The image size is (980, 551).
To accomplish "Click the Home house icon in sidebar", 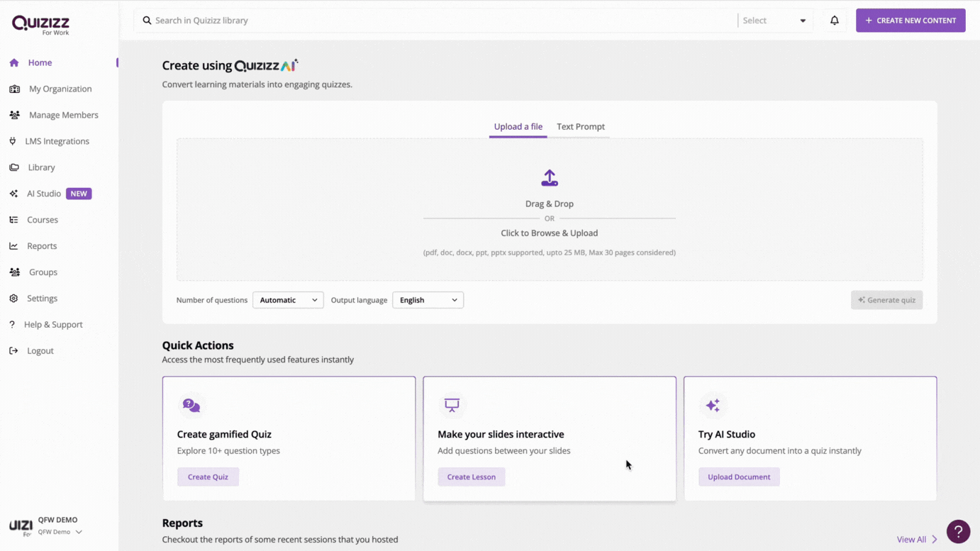I will pyautogui.click(x=14, y=62).
